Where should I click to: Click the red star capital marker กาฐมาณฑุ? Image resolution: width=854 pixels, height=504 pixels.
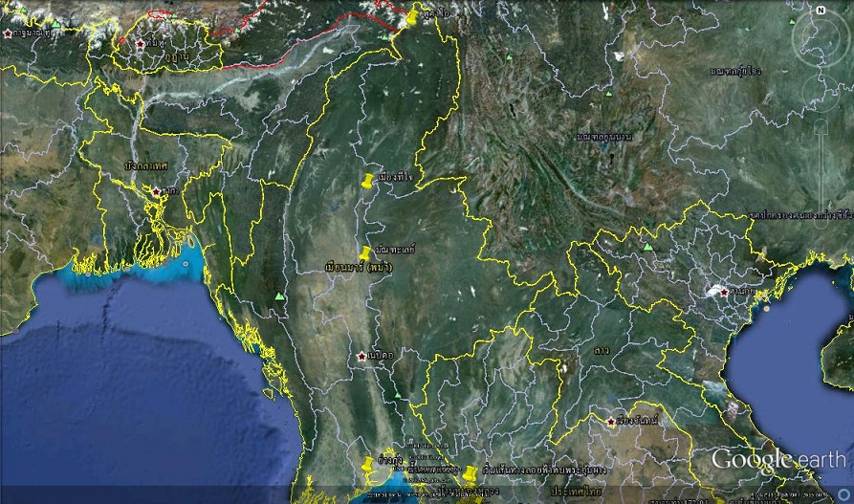8,33
